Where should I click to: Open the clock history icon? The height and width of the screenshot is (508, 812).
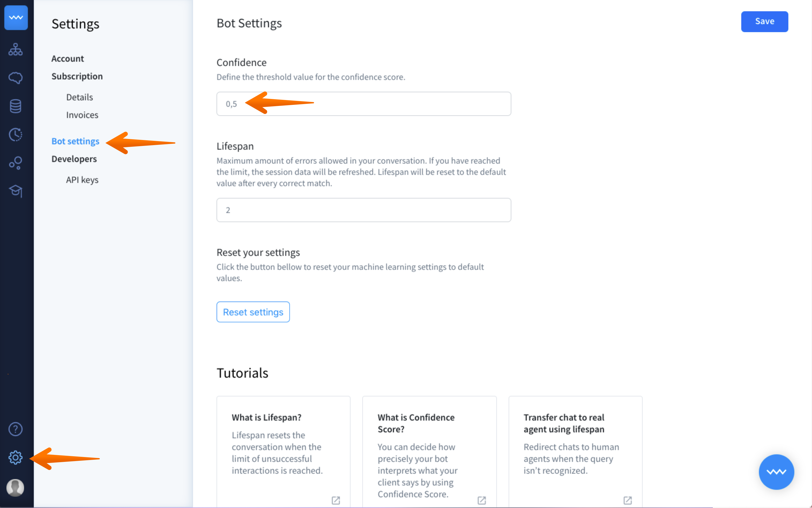point(16,135)
